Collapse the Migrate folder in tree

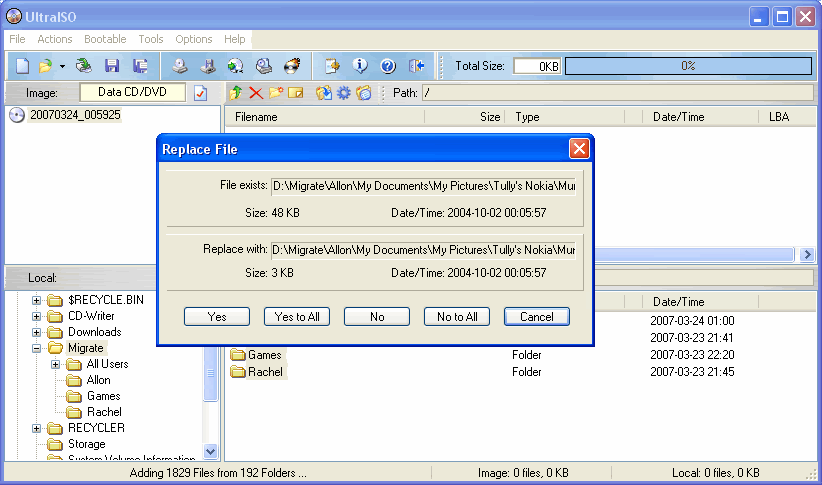[x=37, y=348]
